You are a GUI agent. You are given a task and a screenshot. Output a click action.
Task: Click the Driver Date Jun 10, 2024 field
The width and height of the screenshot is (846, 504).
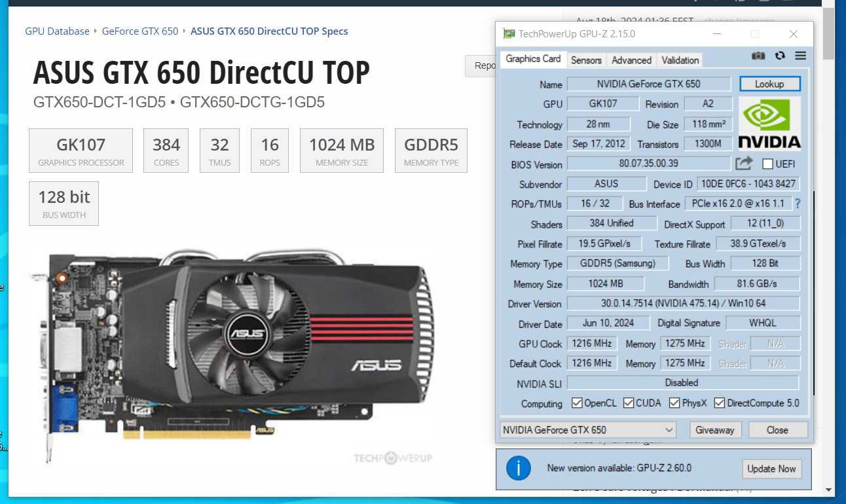(x=608, y=323)
